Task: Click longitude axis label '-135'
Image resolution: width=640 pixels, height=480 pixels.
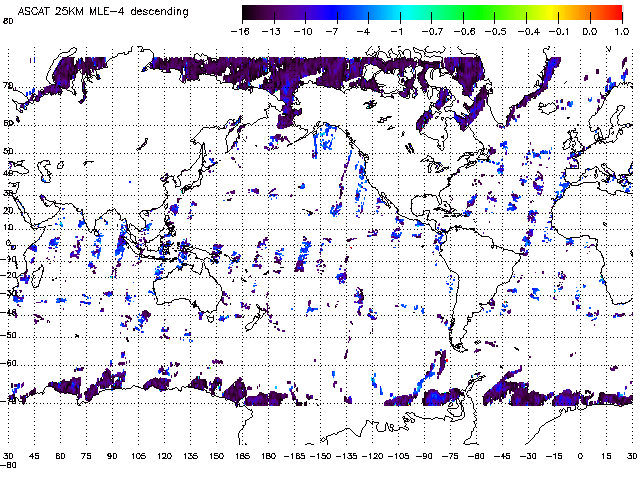Action: coord(346,456)
